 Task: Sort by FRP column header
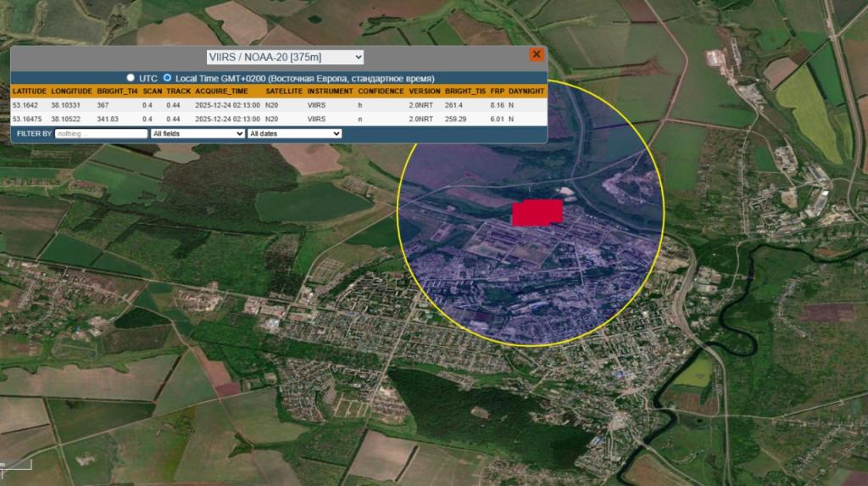497,91
